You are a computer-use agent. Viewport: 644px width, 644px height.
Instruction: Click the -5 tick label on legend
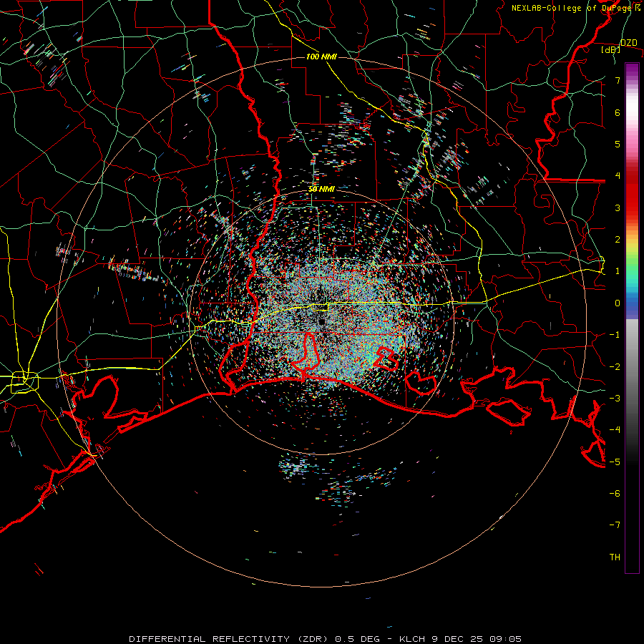point(615,462)
